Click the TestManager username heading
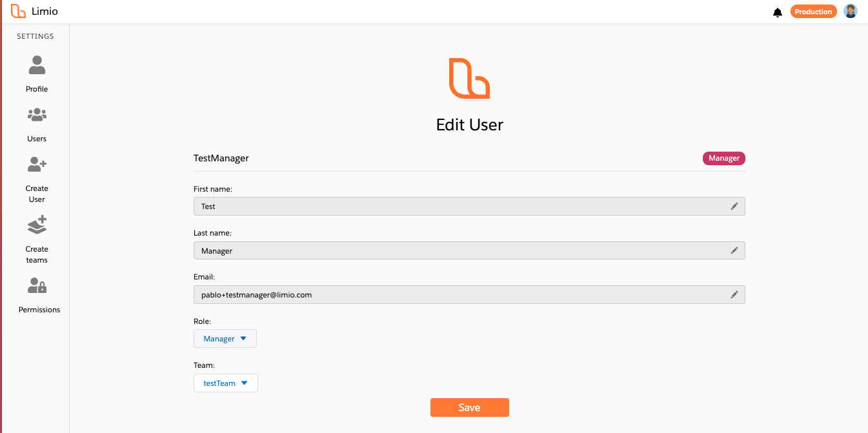Image resolution: width=868 pixels, height=433 pixels. (x=221, y=158)
